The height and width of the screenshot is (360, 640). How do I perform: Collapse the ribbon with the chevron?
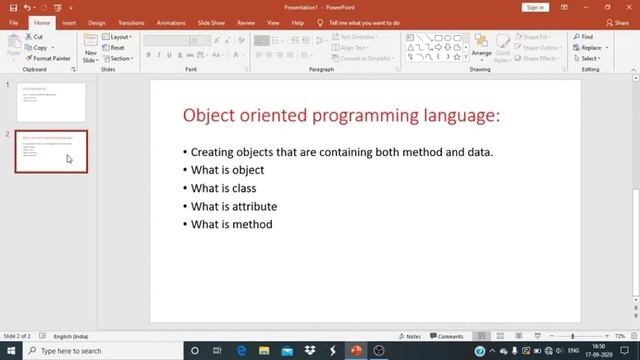tap(634, 69)
